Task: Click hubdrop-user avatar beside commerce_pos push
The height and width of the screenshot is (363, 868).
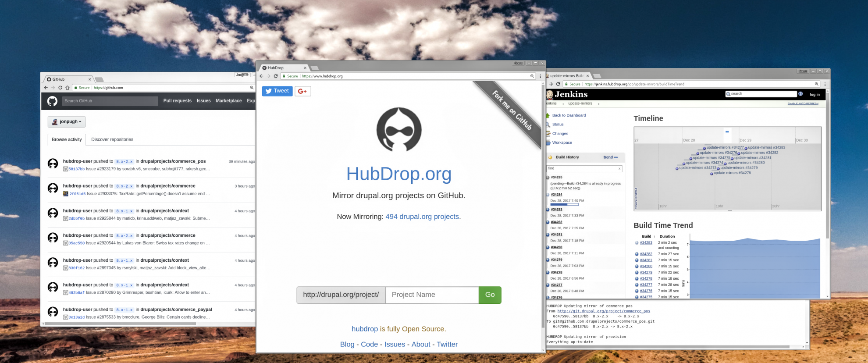Action: (53, 164)
